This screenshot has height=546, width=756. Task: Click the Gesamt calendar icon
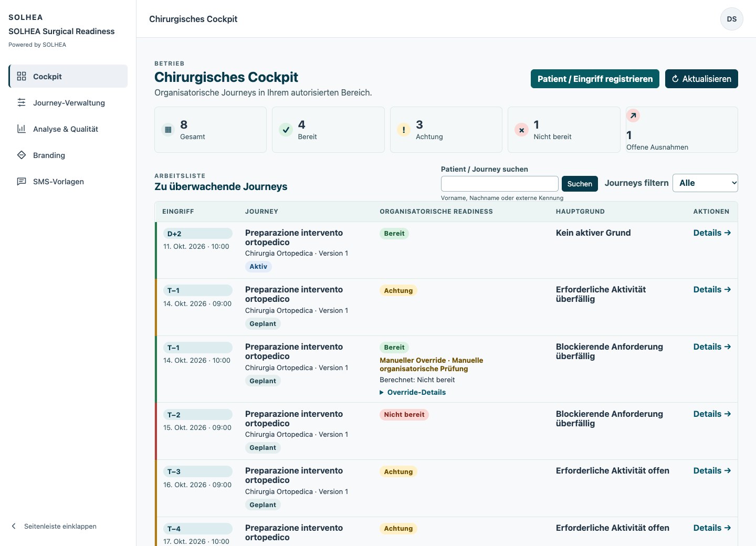[168, 130]
